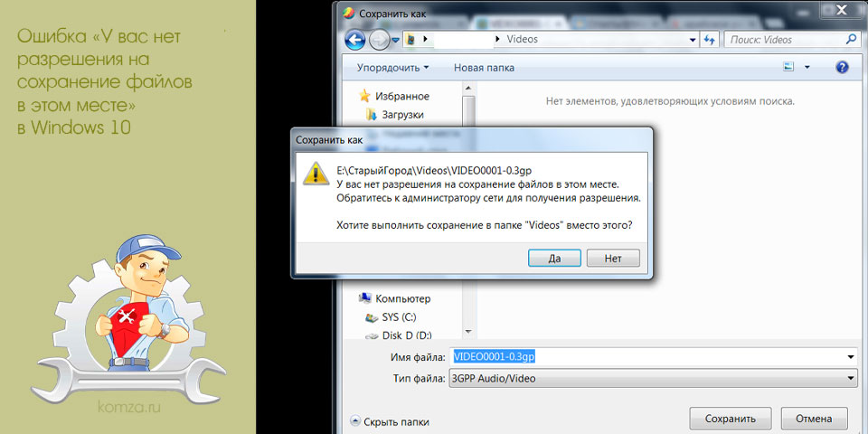Select the SYS (C:) drive

(x=399, y=317)
